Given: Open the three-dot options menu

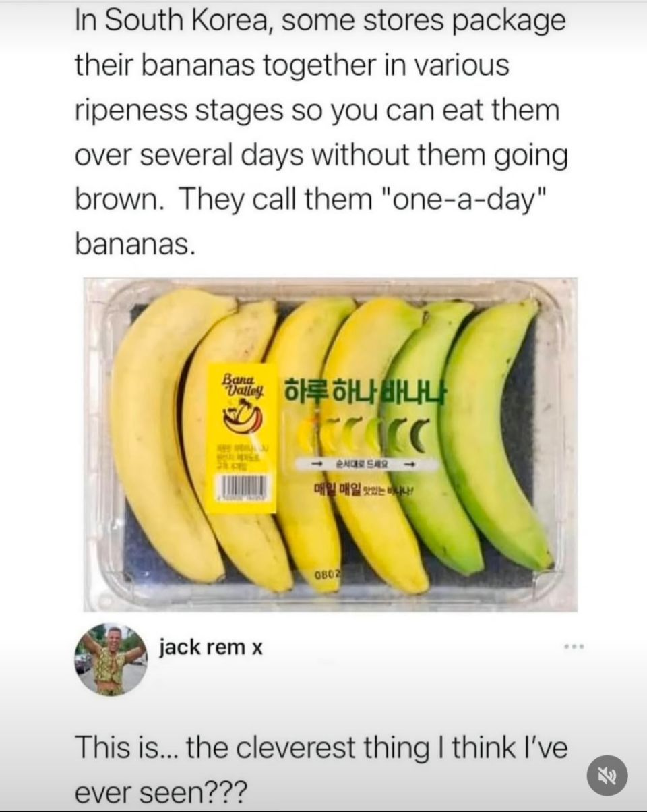Looking at the screenshot, I should click(574, 647).
